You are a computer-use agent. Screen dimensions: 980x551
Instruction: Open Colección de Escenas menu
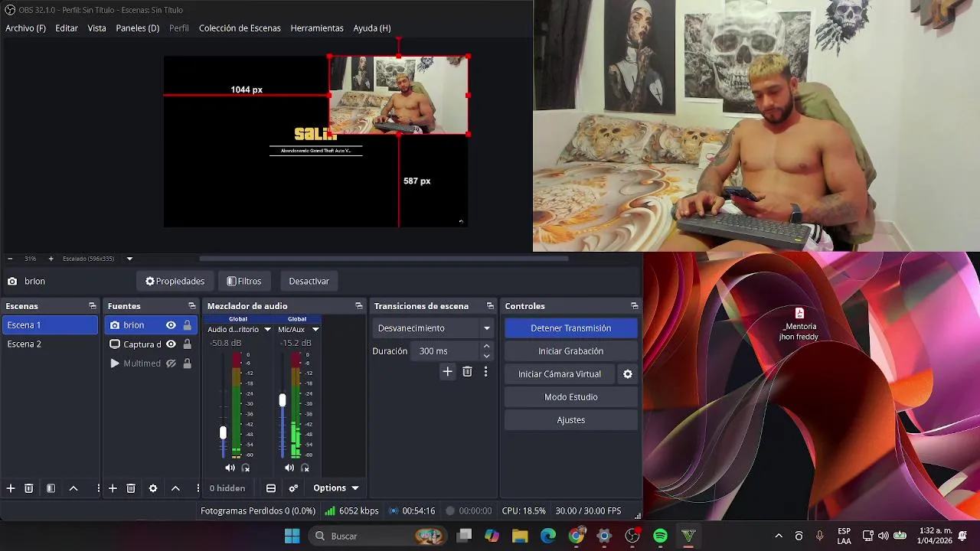coord(240,28)
